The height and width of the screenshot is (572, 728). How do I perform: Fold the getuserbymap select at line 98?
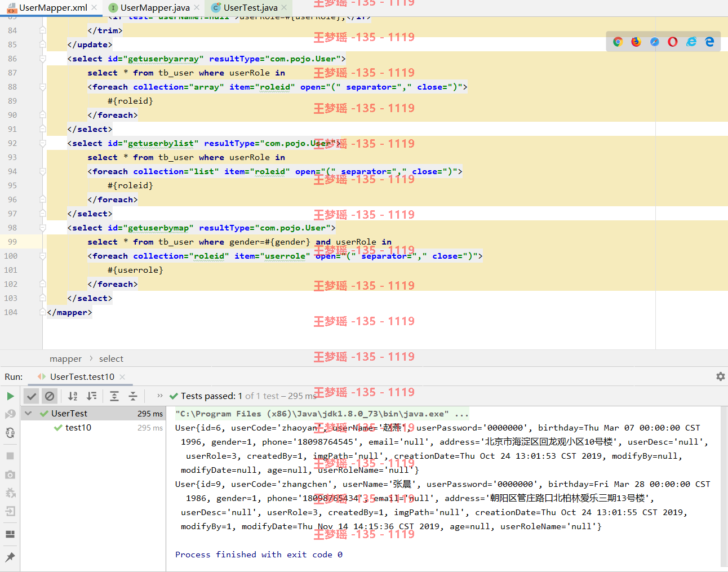coord(43,228)
